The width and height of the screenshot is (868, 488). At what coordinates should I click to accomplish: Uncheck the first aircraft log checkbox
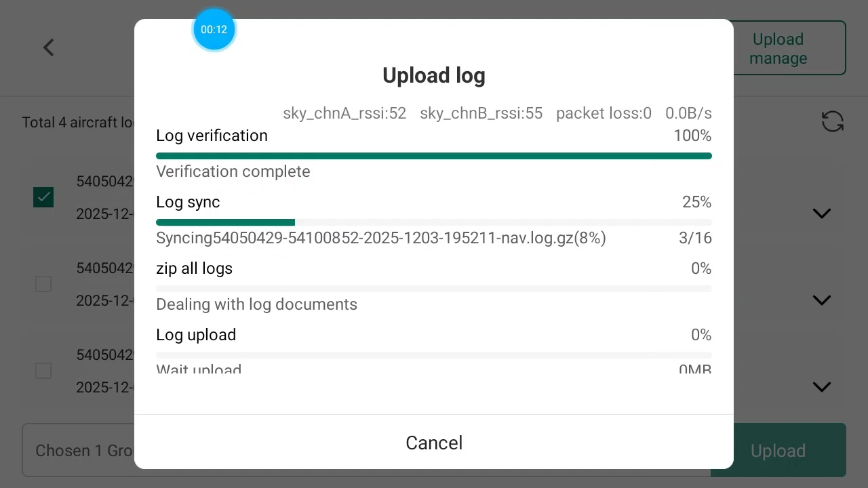coord(43,197)
